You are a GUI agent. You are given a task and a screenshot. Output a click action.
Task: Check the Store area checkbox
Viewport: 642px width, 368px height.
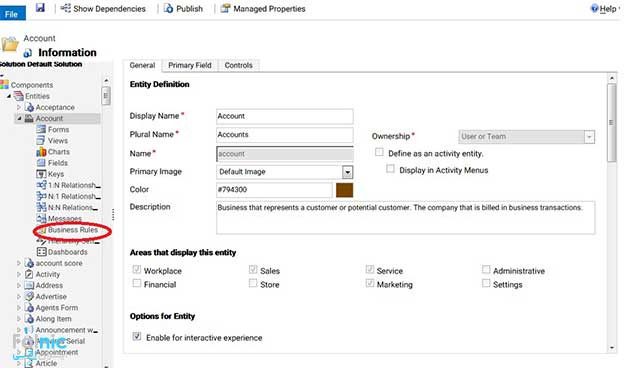253,283
